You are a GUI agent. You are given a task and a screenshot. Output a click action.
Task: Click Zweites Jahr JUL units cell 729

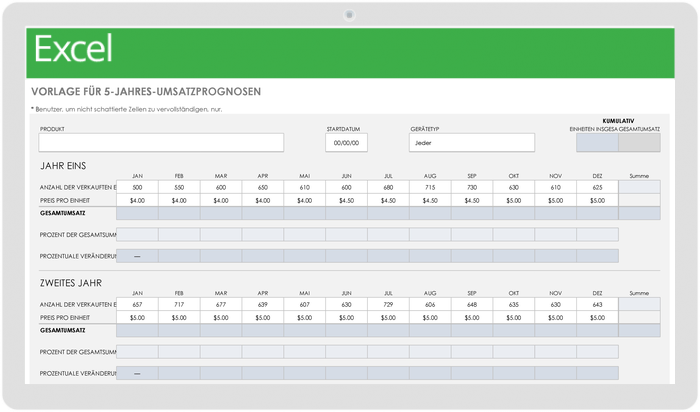click(388, 304)
